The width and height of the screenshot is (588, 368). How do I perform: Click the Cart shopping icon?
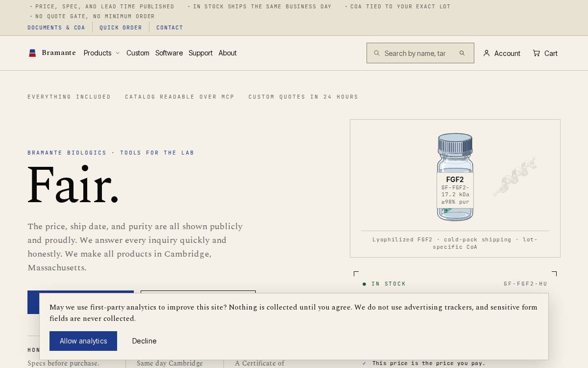[537, 53]
